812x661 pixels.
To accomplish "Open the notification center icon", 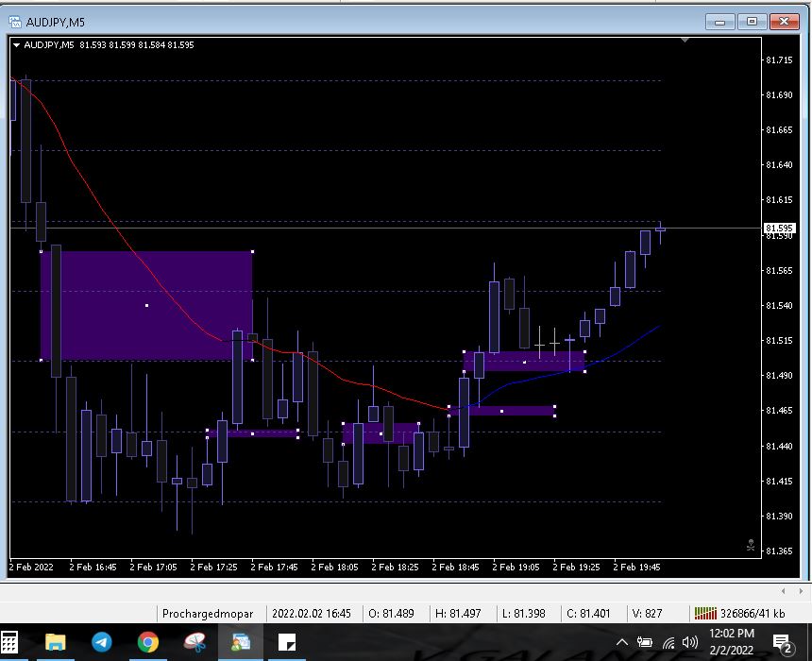I will point(783,643).
